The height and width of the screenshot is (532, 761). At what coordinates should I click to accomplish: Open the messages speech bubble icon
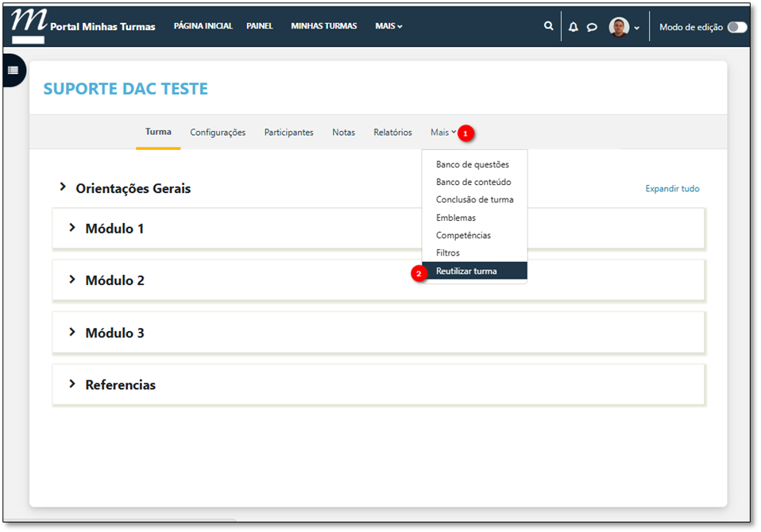tap(592, 27)
